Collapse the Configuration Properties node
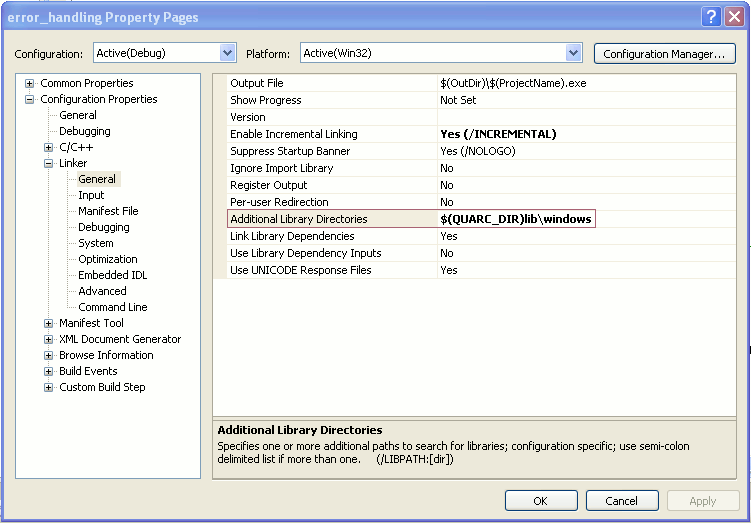The height and width of the screenshot is (523, 751). [x=30, y=99]
